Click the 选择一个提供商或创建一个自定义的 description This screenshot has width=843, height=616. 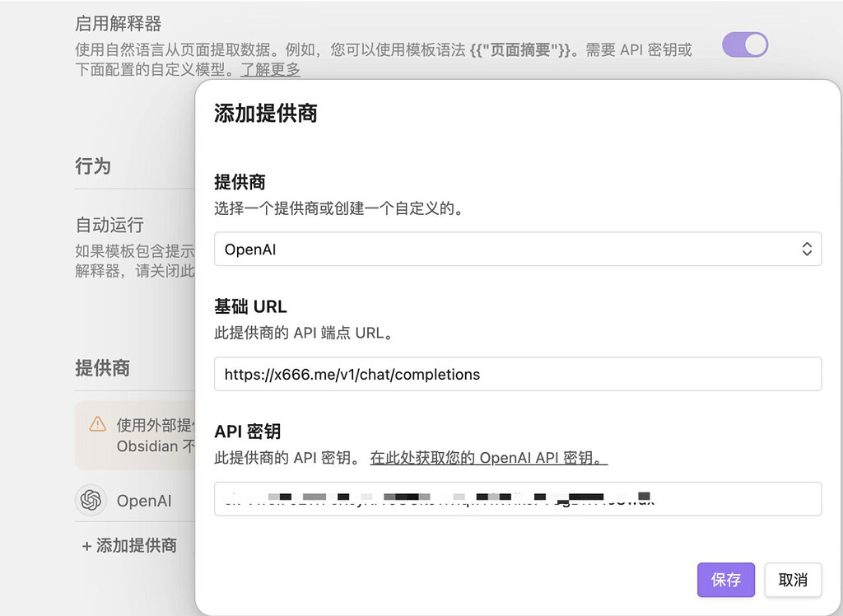[x=338, y=208]
